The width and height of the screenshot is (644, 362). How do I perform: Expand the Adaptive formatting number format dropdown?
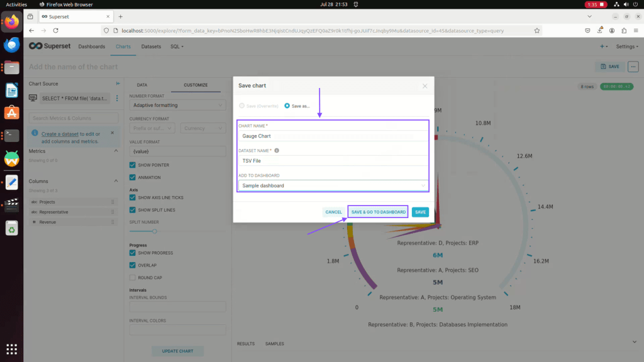177,106
